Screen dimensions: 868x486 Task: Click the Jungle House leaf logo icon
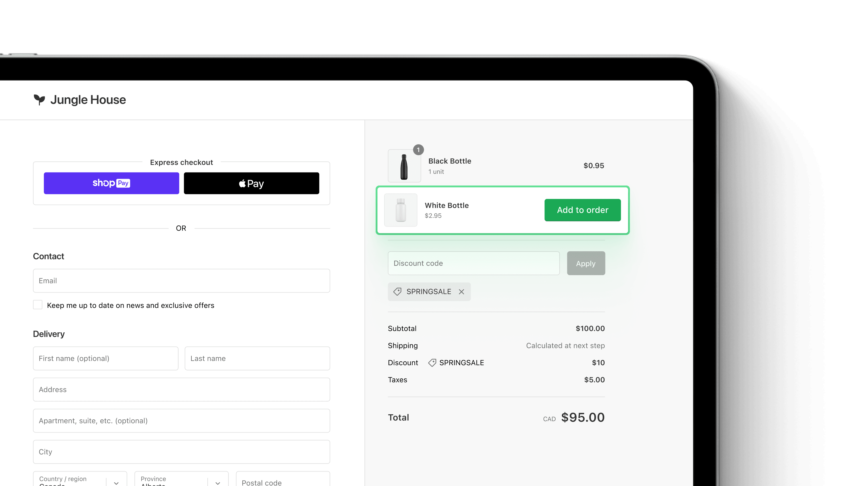[39, 100]
